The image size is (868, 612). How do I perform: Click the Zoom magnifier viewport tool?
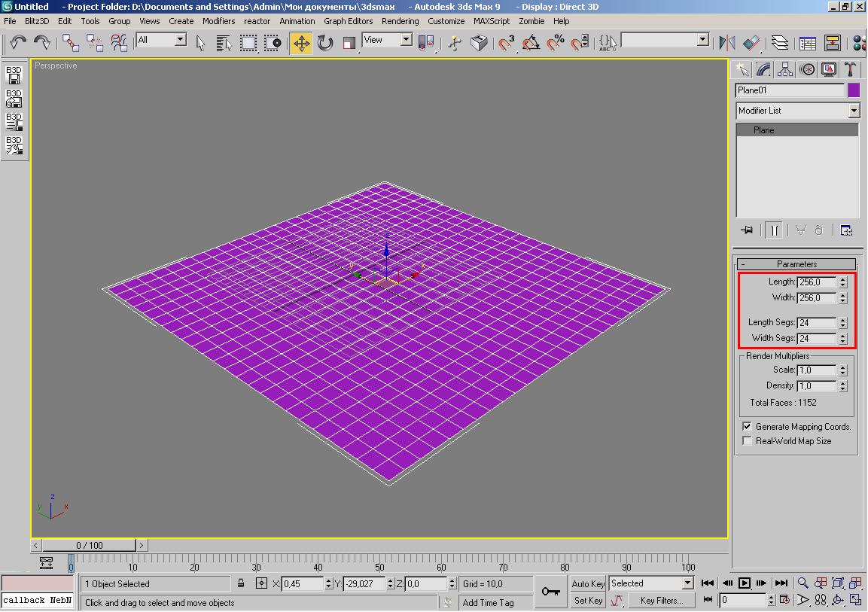(x=803, y=583)
